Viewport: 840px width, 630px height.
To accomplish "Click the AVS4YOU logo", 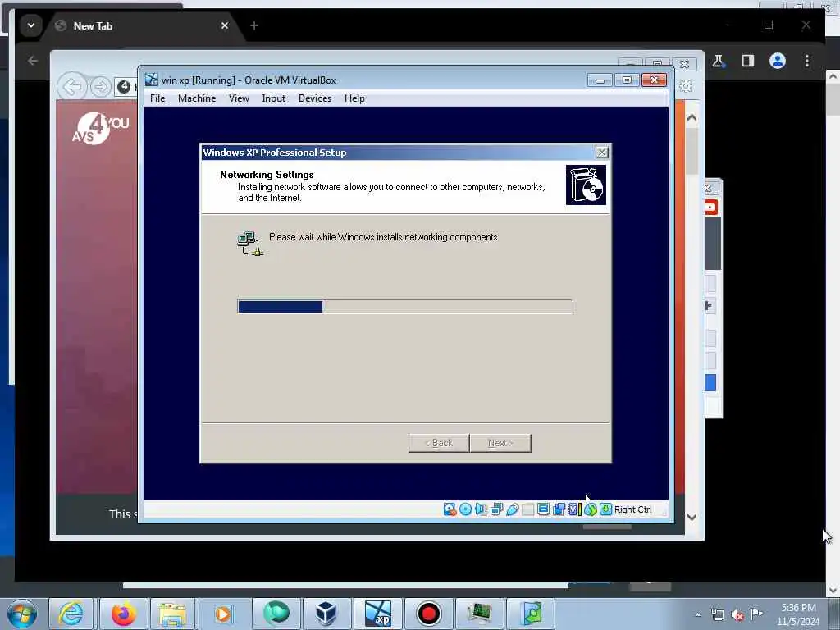I will (x=100, y=129).
